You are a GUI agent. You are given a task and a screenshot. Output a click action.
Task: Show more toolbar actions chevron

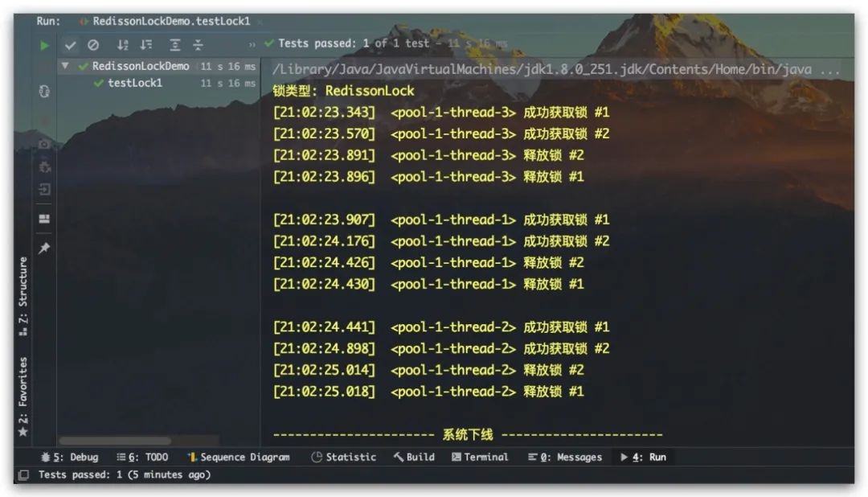tap(252, 45)
